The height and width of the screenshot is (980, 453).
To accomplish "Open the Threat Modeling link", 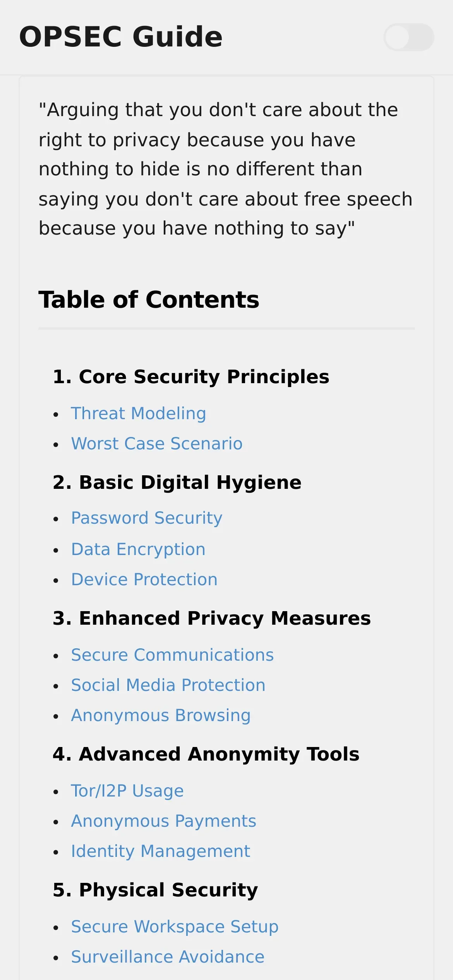I will click(x=138, y=413).
